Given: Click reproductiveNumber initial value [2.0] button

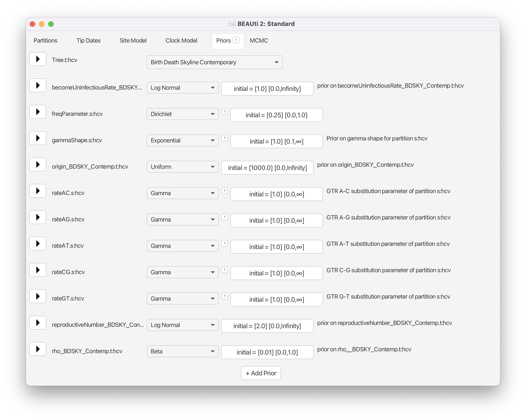Looking at the screenshot, I should pyautogui.click(x=267, y=326).
